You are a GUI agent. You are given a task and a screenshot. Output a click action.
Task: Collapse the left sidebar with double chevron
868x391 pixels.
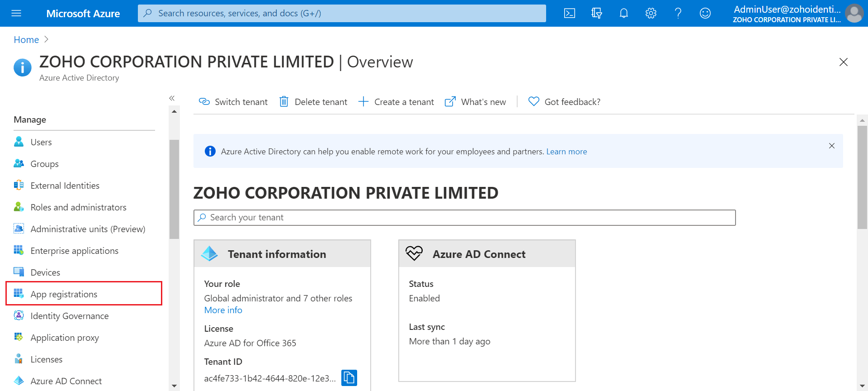(x=172, y=98)
